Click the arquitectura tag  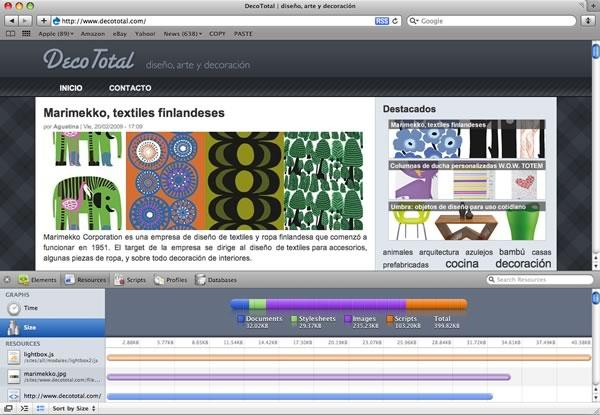point(439,252)
